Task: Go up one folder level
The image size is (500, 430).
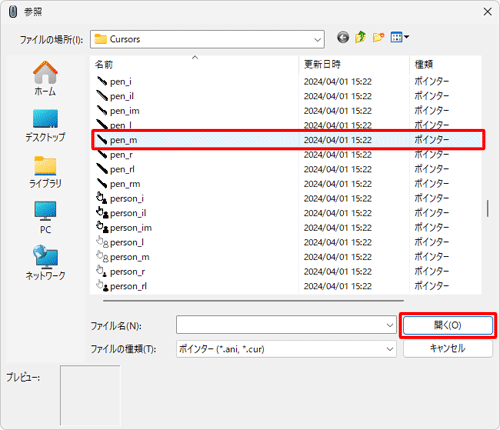Action: click(360, 37)
